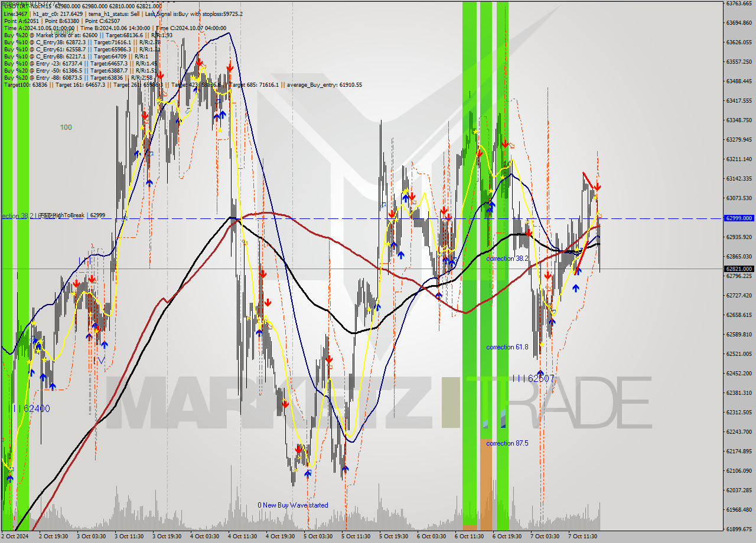
Task: Click the '4 Oct 03:30' time axis label
Action: click(204, 537)
